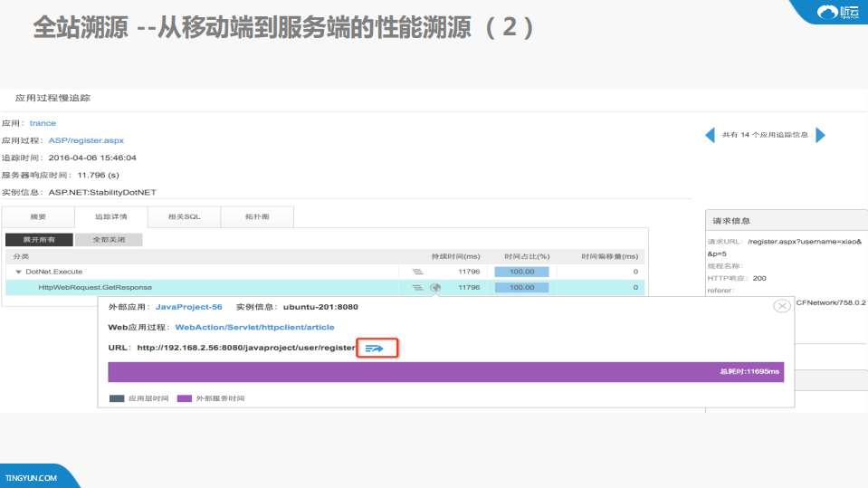
Task: Click the 100.00 percentage bar for DotNet.Execute
Action: 521,272
